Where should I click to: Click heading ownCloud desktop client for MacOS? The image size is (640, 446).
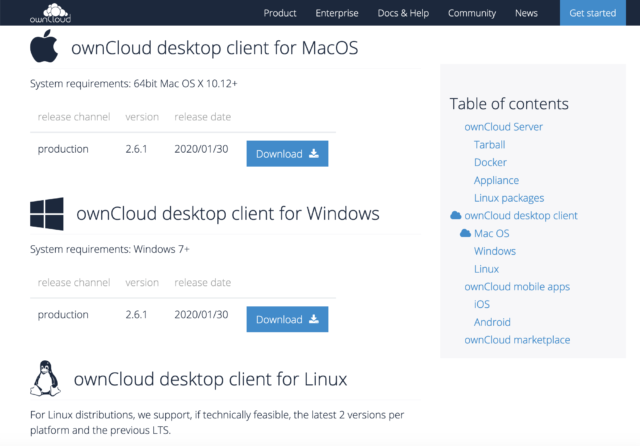(215, 48)
